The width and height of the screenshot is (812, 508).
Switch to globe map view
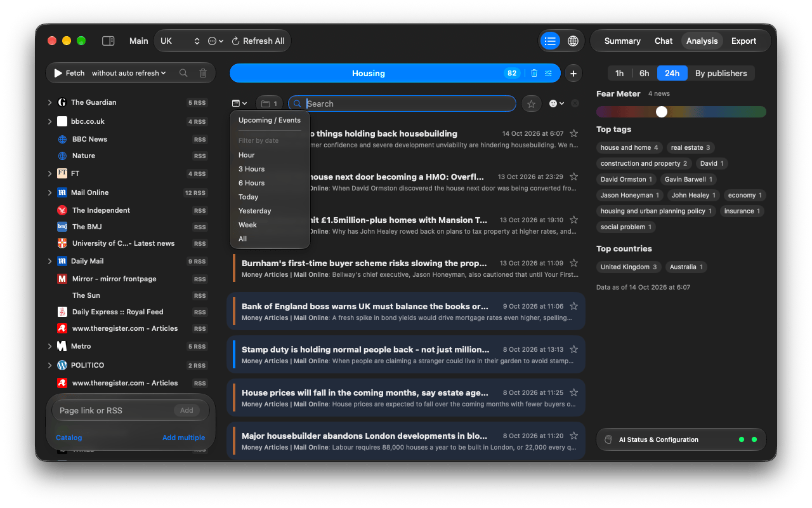tap(573, 41)
